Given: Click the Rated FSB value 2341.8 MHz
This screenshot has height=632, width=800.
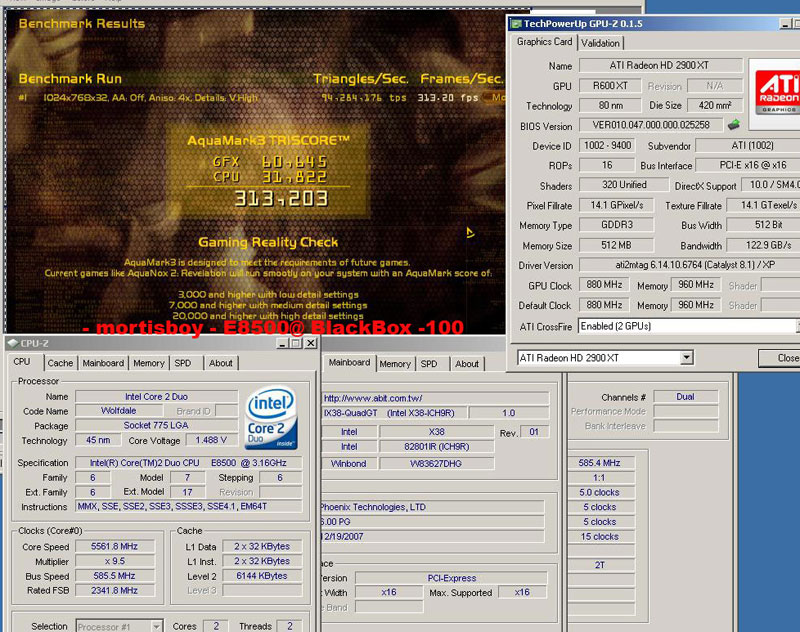Looking at the screenshot, I should [x=114, y=591].
